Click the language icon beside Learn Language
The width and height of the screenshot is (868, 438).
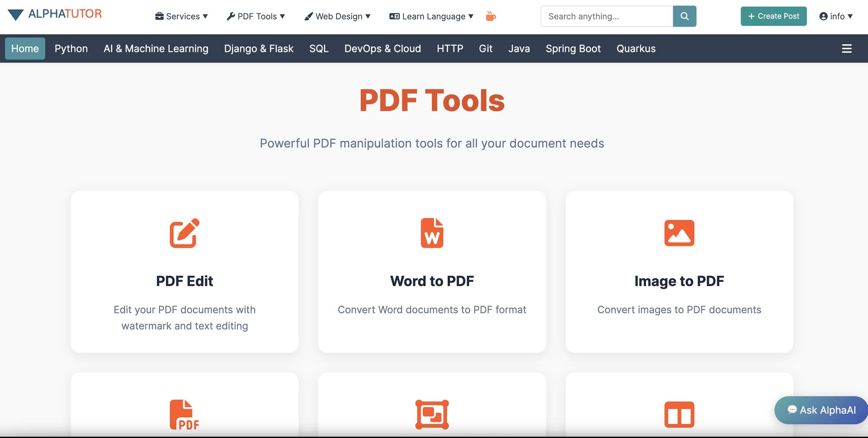coord(395,16)
